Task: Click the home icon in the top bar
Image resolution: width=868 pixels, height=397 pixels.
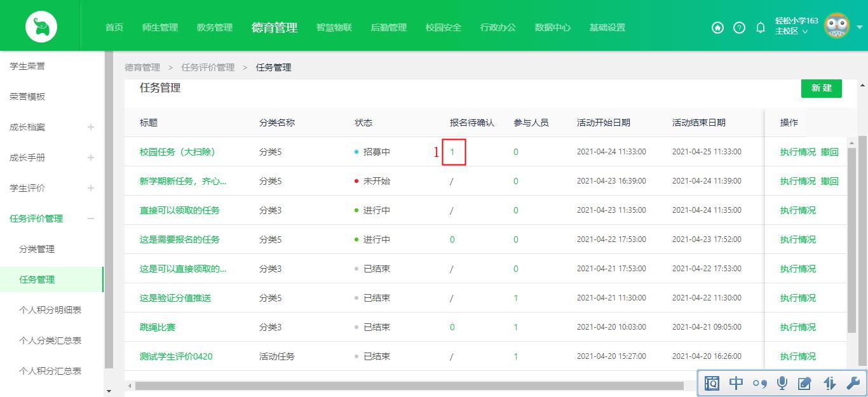Action: tap(717, 28)
